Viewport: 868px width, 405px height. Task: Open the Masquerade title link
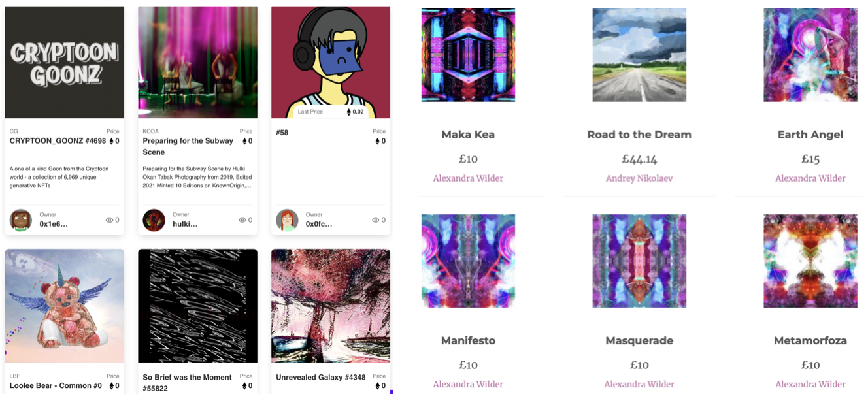639,340
